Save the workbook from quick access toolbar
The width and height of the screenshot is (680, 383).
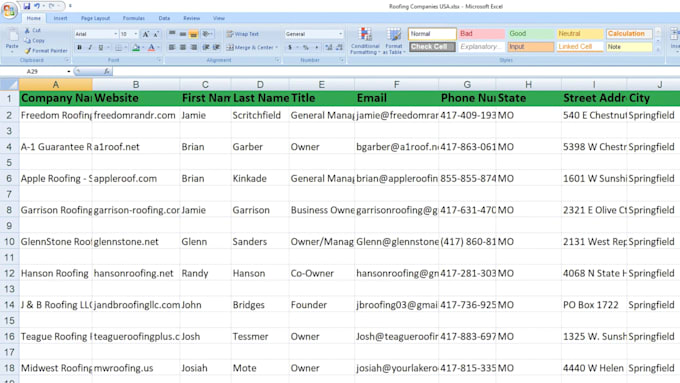pyautogui.click(x=27, y=6)
